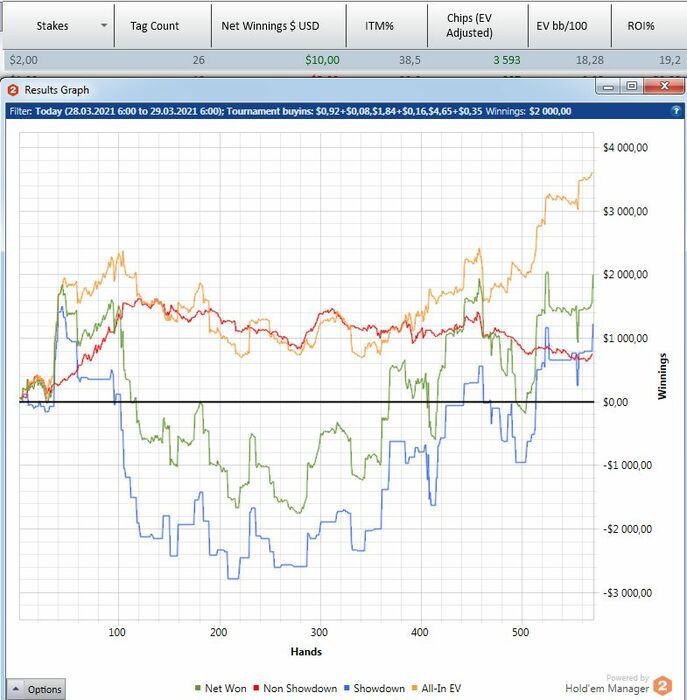Image resolution: width=687 pixels, height=700 pixels.
Task: Open the Stakes column dropdown arrow
Action: click(x=104, y=25)
